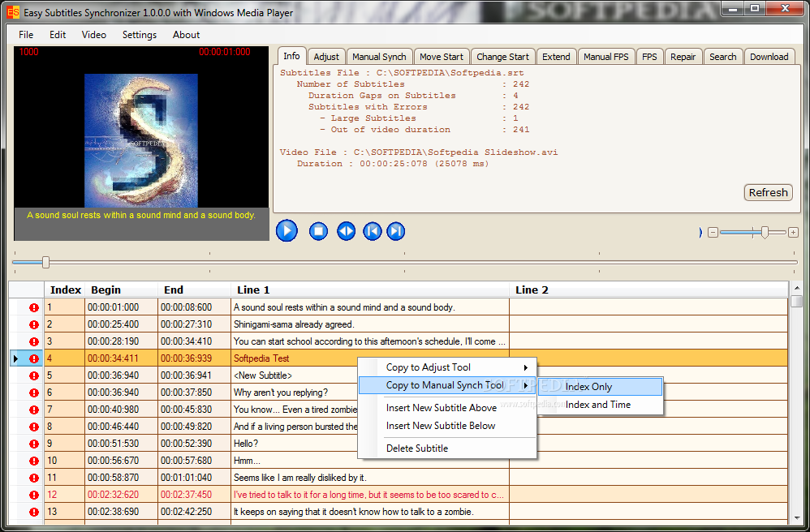This screenshot has height=532, width=810.
Task: Click the left-right arrows playback icon
Action: point(346,230)
